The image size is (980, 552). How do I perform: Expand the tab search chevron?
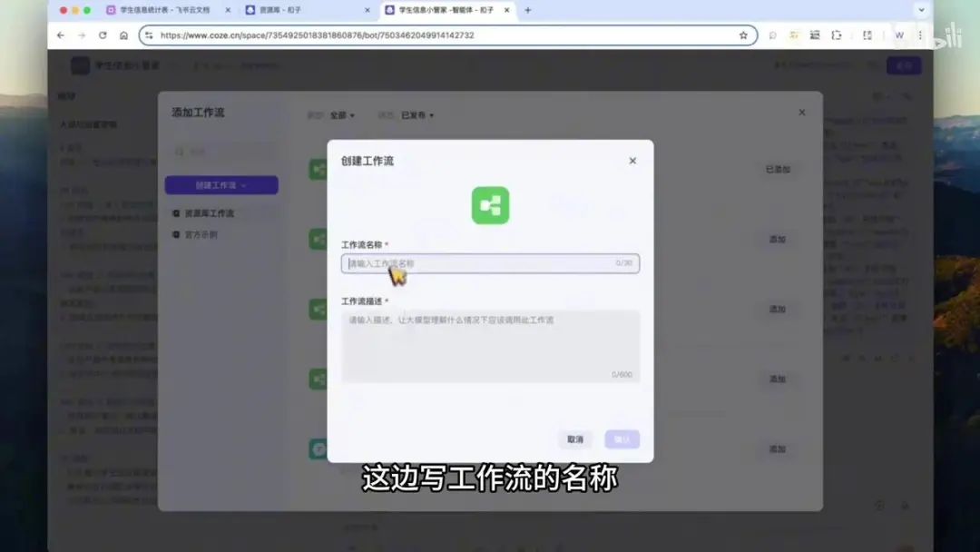(921, 10)
